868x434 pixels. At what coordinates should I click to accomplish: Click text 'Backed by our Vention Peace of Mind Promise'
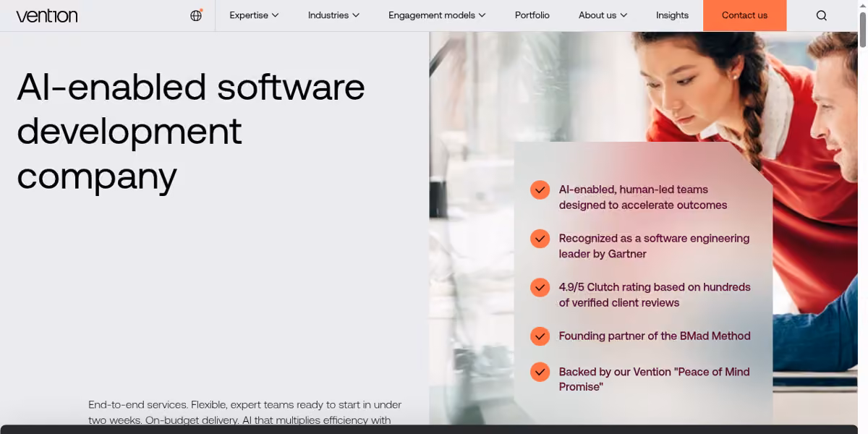pos(654,379)
